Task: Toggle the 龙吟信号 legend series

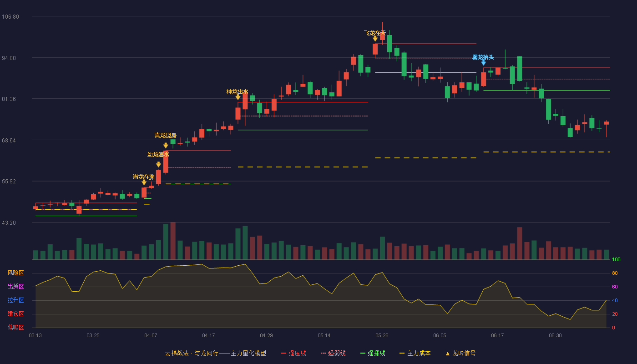Action: [x=460, y=353]
